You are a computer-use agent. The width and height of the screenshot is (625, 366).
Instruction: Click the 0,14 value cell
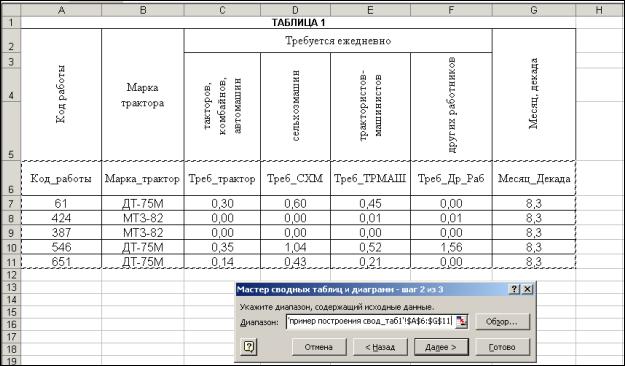(x=222, y=262)
